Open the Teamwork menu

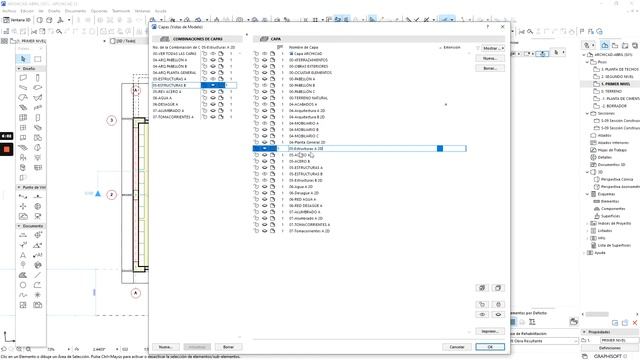point(121,11)
